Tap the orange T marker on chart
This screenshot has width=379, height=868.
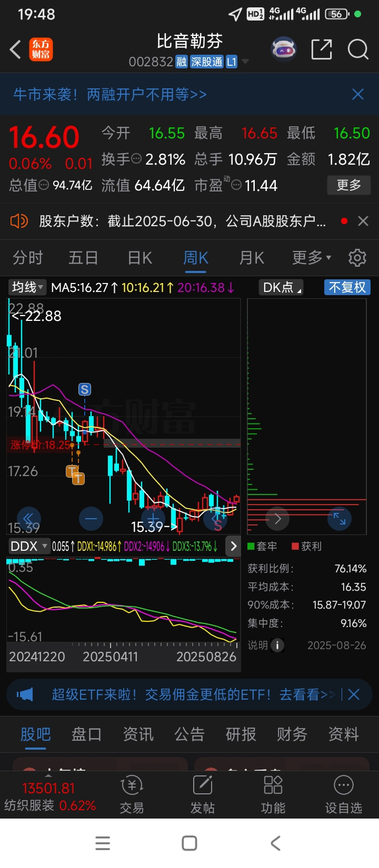coord(78,478)
